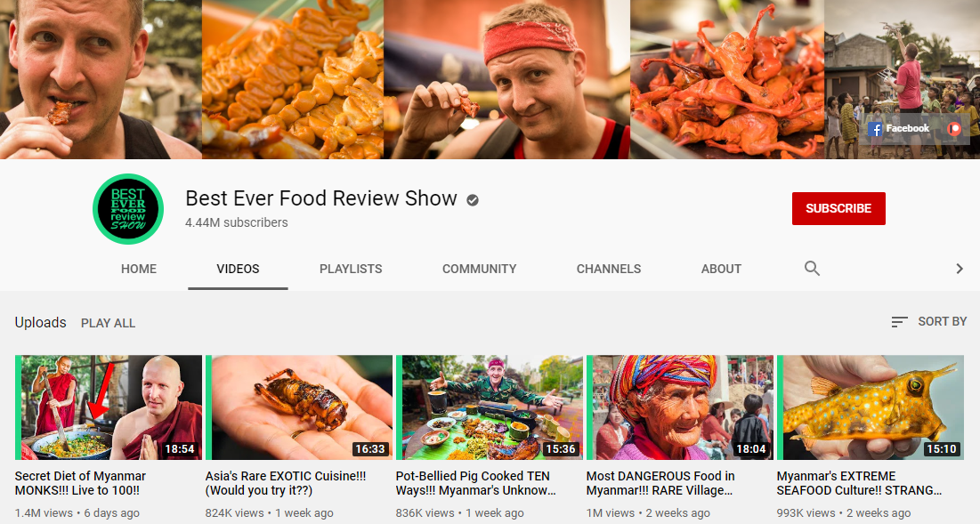This screenshot has width=980, height=524.
Task: Click the Uploads heading
Action: click(x=41, y=322)
